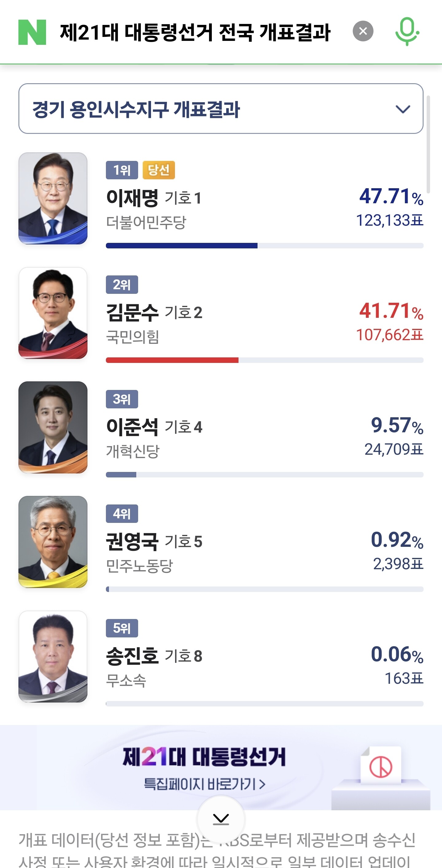Click the 이재명 candidate name
Screen dimensions: 442x868
click(132, 198)
